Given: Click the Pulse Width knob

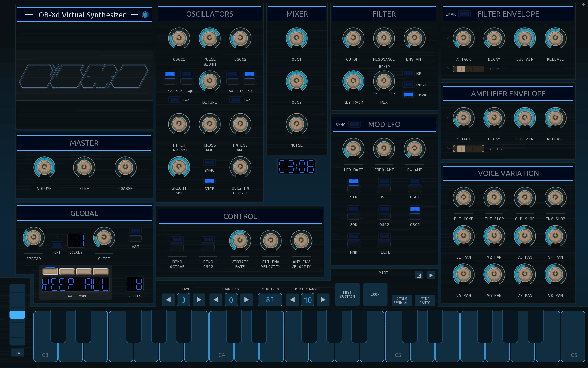Looking at the screenshot, I should (210, 38).
